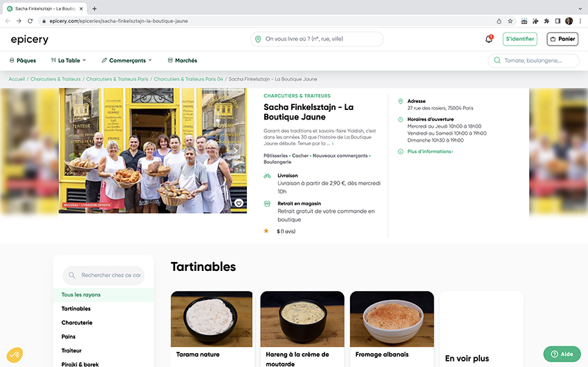Open Charcutiers & Traiteurs Paris breadcrumb
The width and height of the screenshot is (588, 367).
pos(118,79)
